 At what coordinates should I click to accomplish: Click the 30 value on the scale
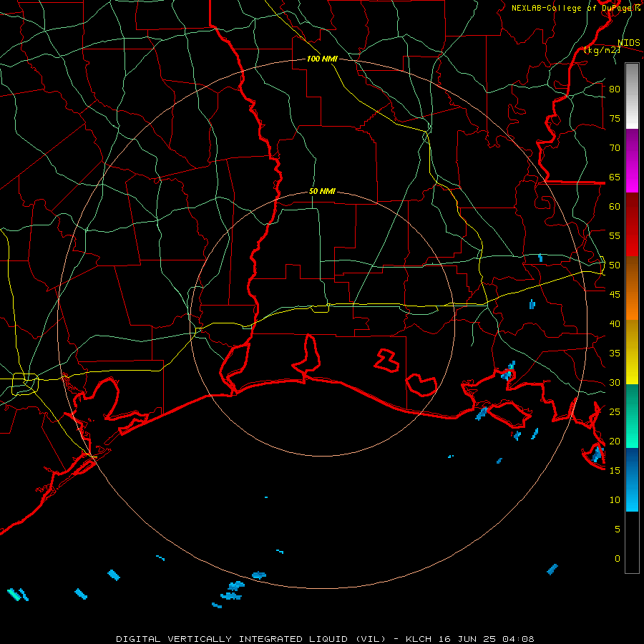pyautogui.click(x=615, y=383)
